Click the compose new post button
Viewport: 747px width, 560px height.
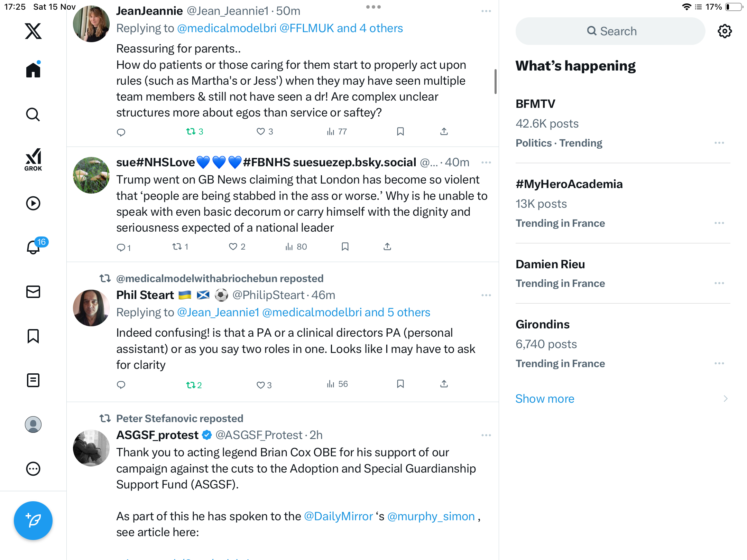coord(33,520)
